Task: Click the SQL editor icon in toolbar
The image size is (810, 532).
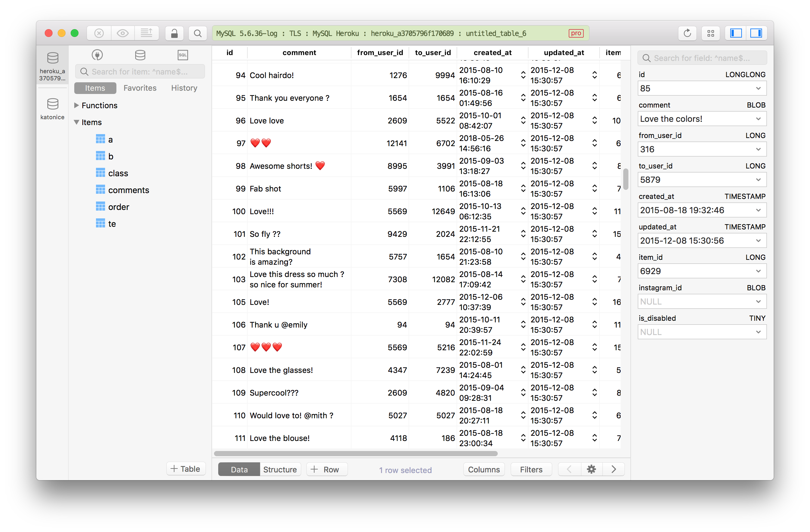Action: point(183,55)
